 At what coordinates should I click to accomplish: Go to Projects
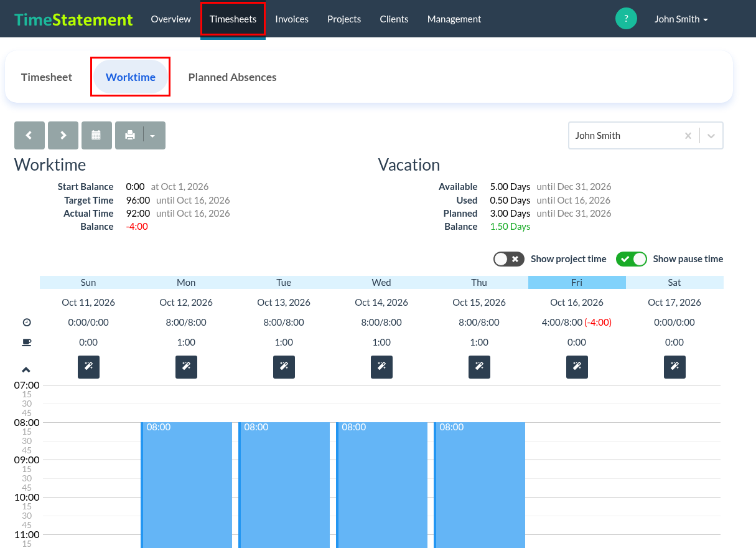344,19
